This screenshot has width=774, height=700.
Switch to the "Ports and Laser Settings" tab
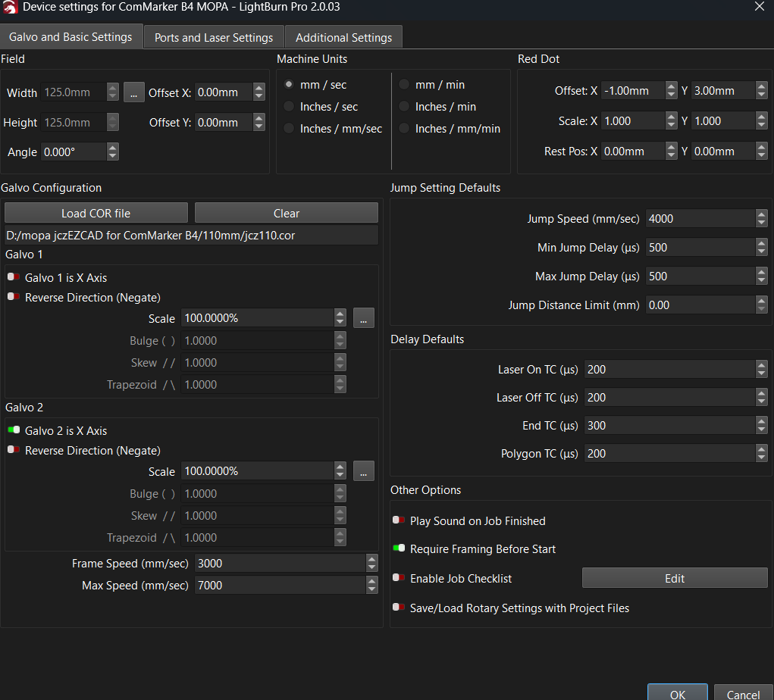[214, 36]
